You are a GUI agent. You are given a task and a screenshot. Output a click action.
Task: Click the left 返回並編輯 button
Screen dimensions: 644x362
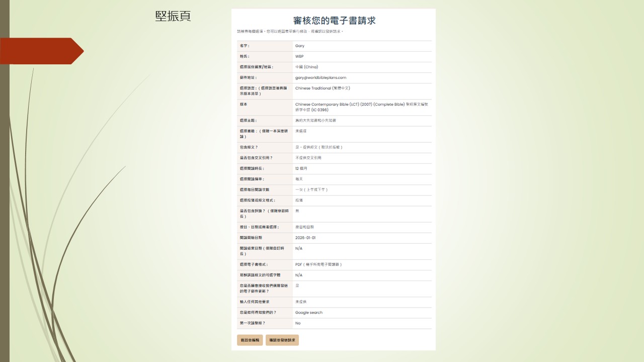click(x=250, y=340)
